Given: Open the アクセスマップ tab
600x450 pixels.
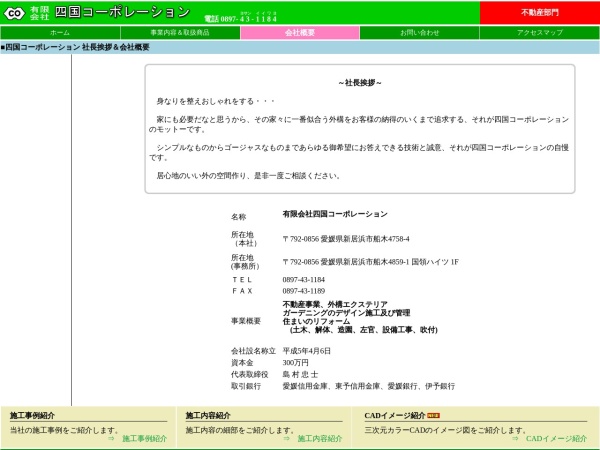Looking at the screenshot, I should 540,33.
